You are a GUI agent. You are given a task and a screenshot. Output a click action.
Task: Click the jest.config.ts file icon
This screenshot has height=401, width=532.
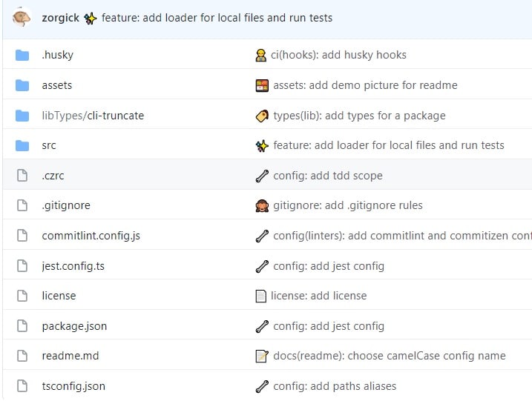coord(22,266)
